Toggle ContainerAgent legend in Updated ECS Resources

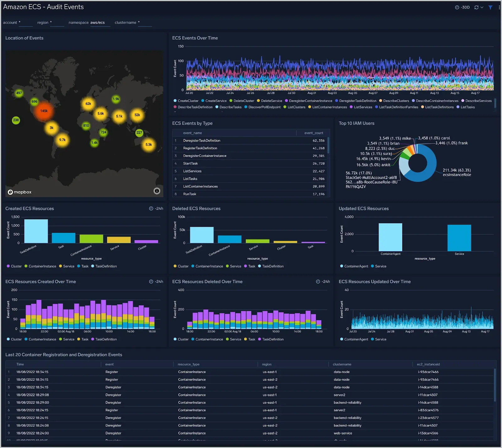[354, 266]
